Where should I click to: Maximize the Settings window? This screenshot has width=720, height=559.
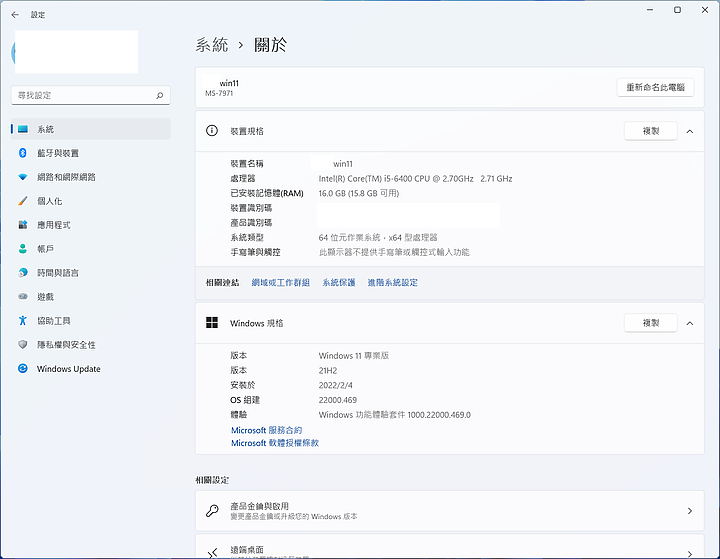[677, 10]
